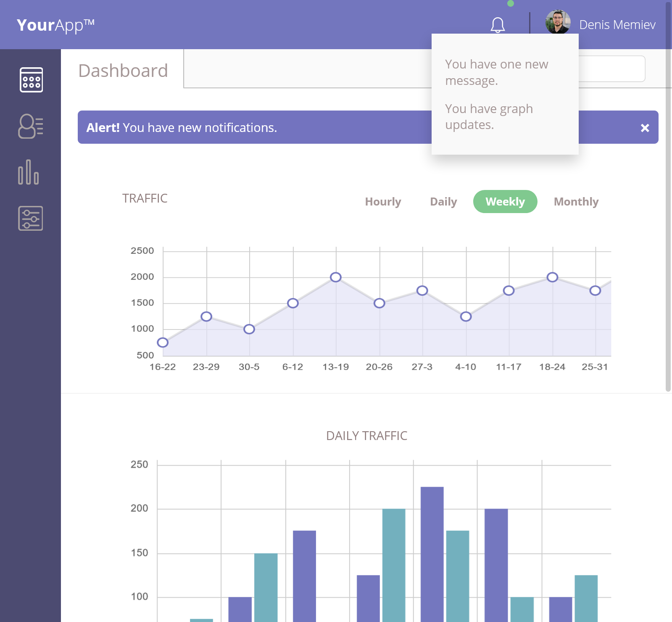Click the tallest purple bar in Daily Traffic
This screenshot has height=622, width=672.
(432, 554)
